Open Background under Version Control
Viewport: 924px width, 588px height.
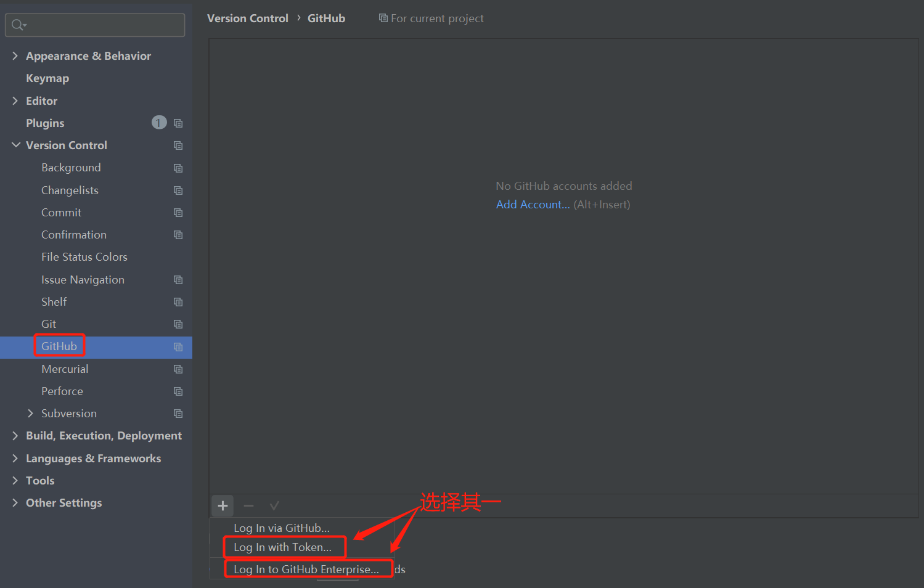pos(71,168)
